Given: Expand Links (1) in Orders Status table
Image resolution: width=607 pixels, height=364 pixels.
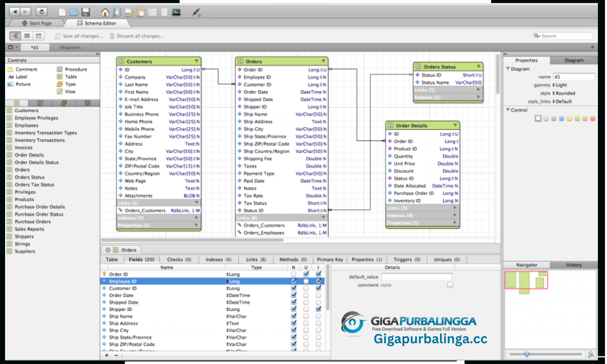Looking at the screenshot, I should 478,89.
